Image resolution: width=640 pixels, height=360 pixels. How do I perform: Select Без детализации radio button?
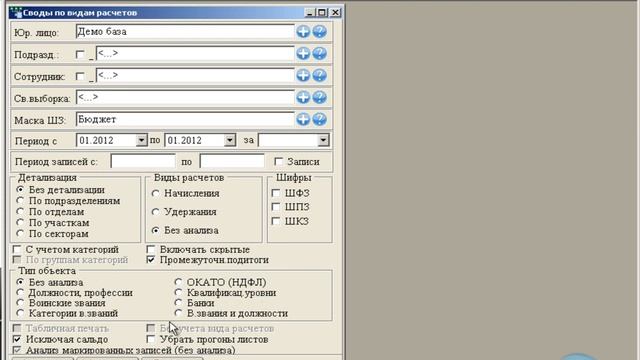point(20,190)
